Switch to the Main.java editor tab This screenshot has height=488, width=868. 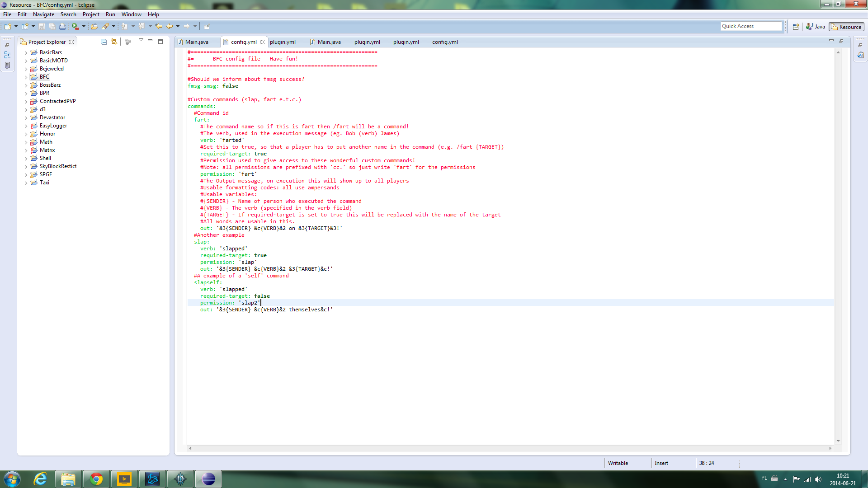198,42
